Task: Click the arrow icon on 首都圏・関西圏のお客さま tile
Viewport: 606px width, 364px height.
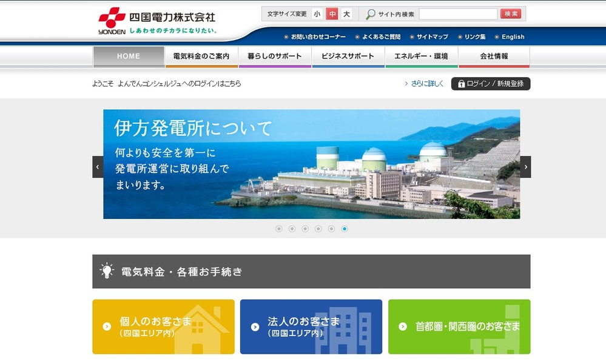Action: click(403, 326)
